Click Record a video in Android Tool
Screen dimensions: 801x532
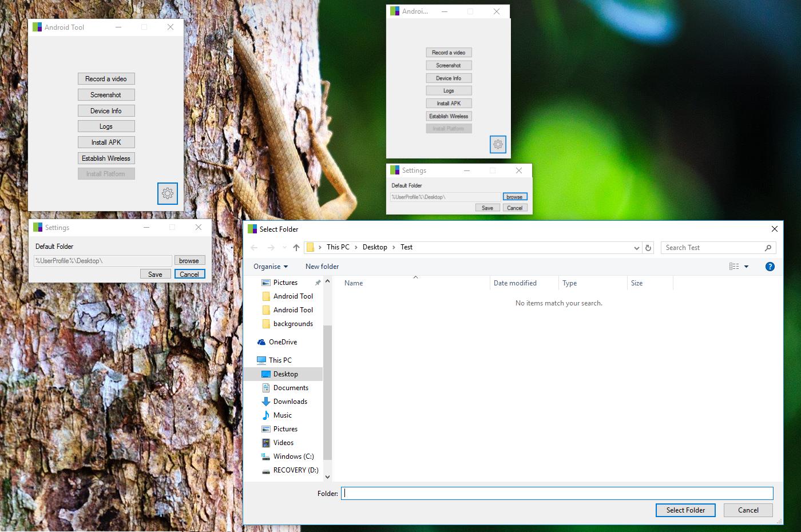click(106, 78)
